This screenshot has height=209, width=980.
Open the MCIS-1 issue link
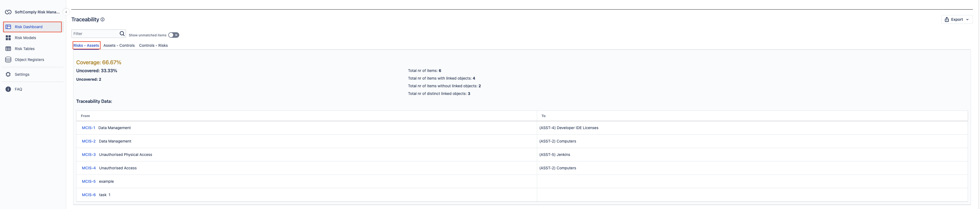coord(88,128)
